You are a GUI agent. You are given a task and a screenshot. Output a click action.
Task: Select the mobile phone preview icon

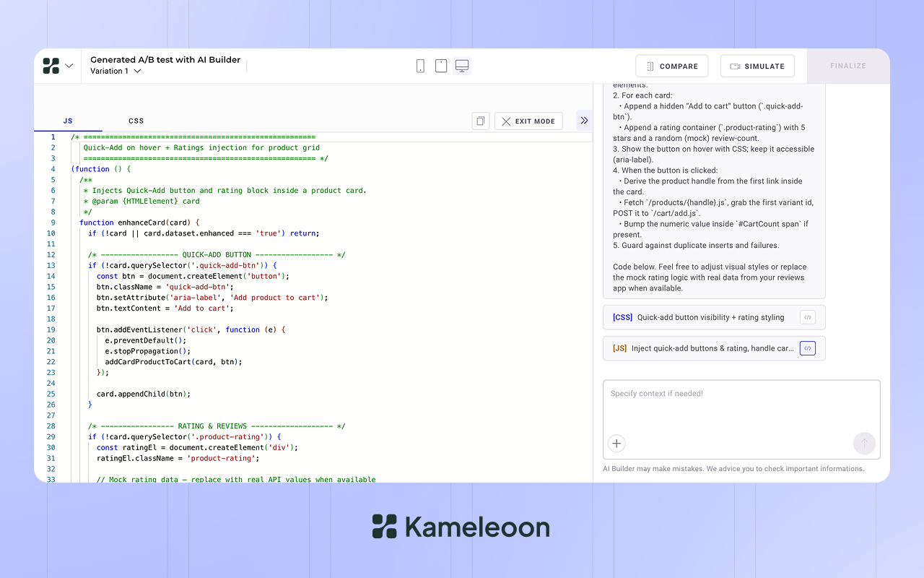click(x=421, y=65)
